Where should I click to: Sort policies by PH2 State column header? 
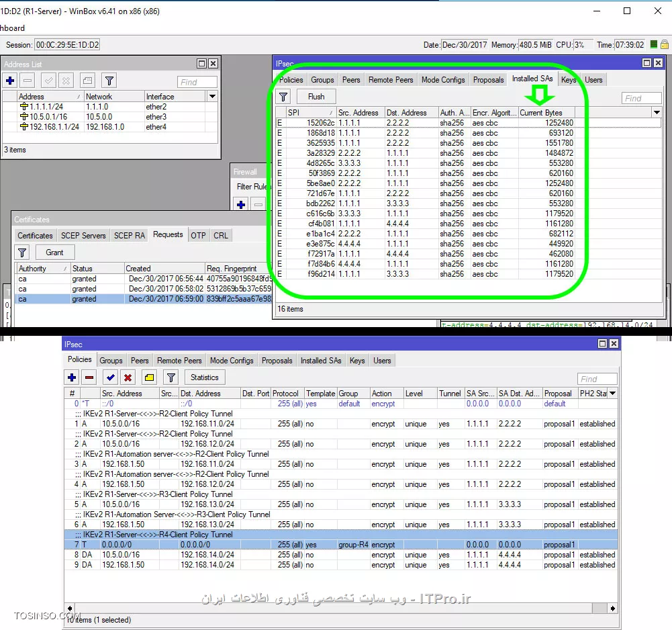(x=593, y=394)
